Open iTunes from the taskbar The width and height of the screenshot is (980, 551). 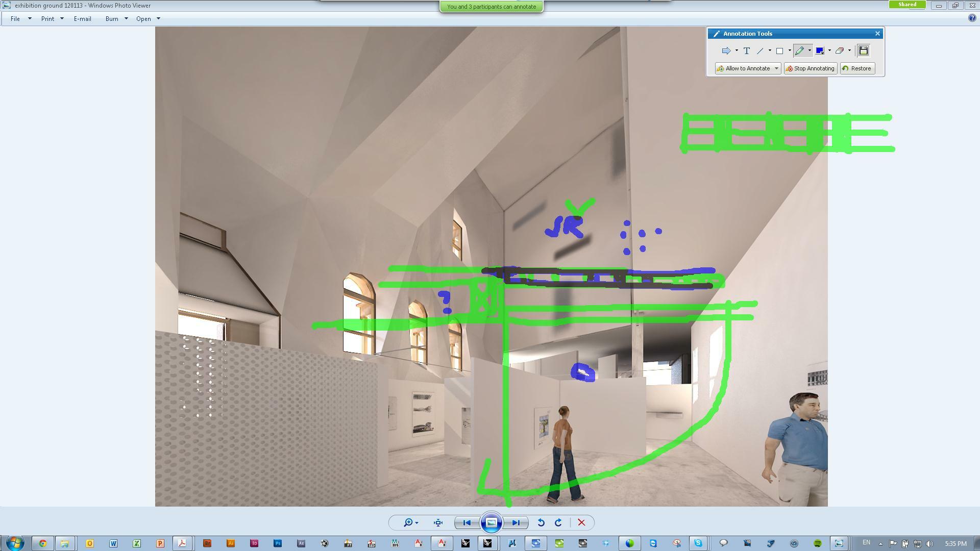click(x=794, y=543)
